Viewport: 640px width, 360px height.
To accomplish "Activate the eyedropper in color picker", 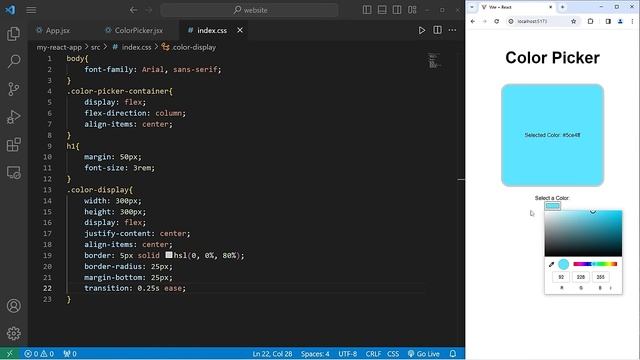I will [x=551, y=264].
